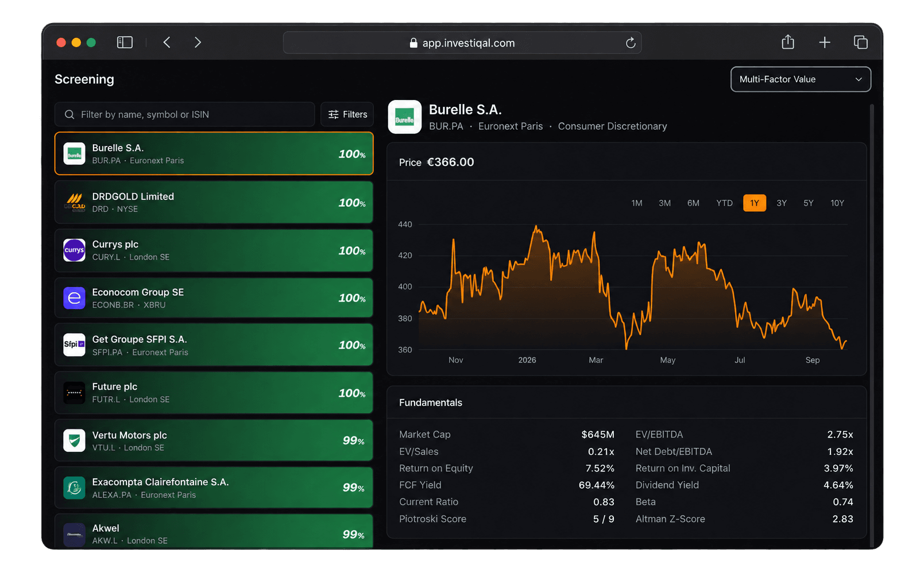Click the large Burelle logo in detail header
This screenshot has height=561, width=924.
click(405, 117)
